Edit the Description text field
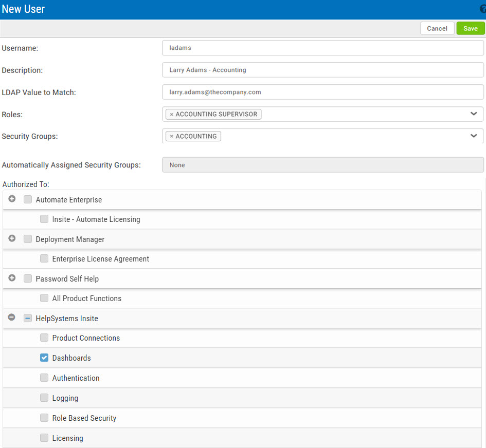486x448 pixels. (x=322, y=70)
